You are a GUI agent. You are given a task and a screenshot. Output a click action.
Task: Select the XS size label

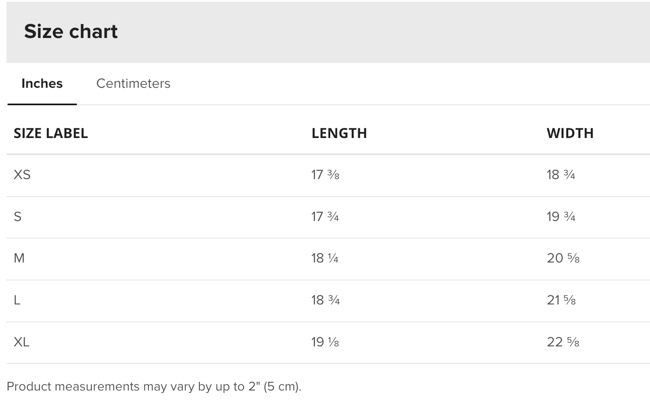pos(22,175)
